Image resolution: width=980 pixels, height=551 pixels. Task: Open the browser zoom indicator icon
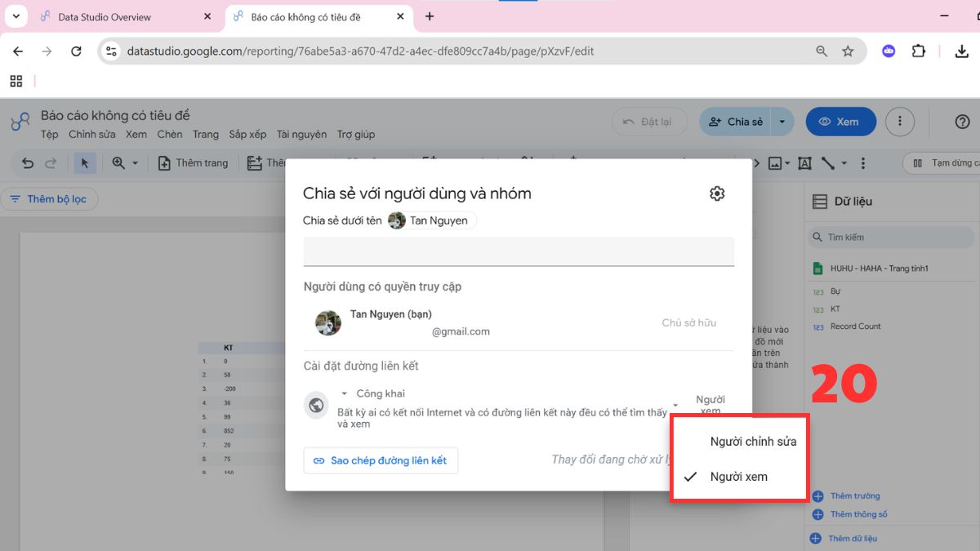(x=822, y=51)
